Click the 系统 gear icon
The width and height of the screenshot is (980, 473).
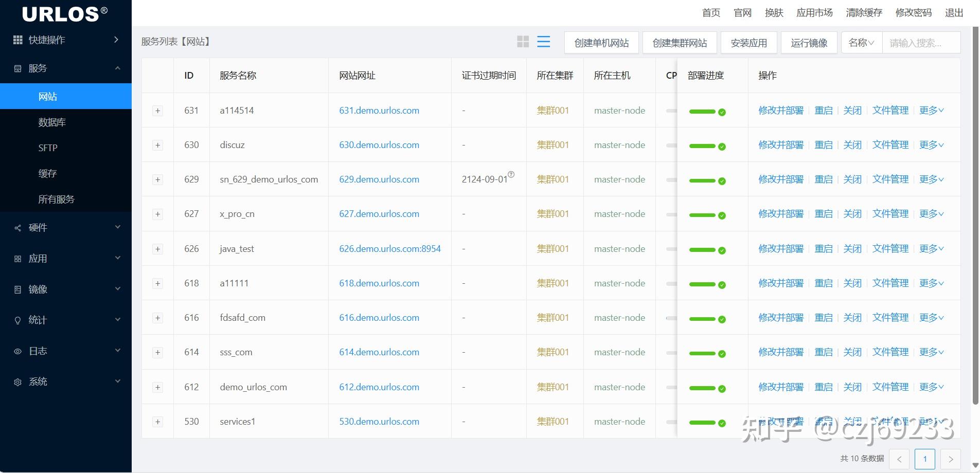[17, 382]
